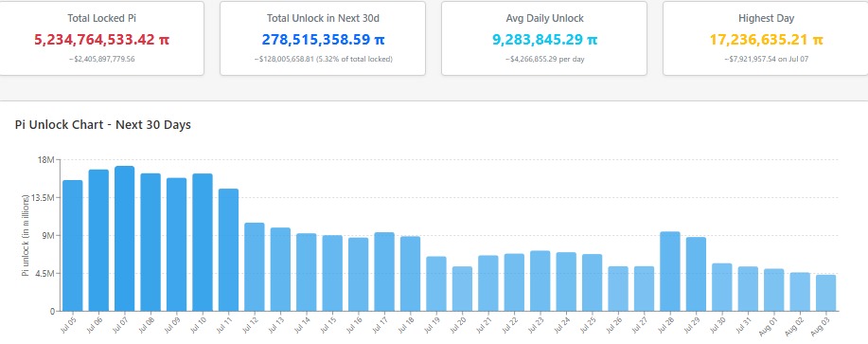868x344 pixels.
Task: Click the Aug 02 bar
Action: click(x=801, y=291)
